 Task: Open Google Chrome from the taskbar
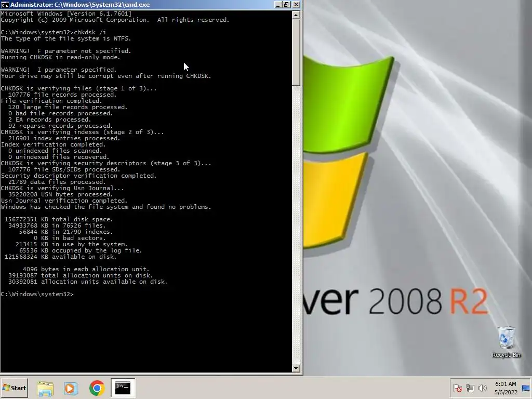point(97,388)
